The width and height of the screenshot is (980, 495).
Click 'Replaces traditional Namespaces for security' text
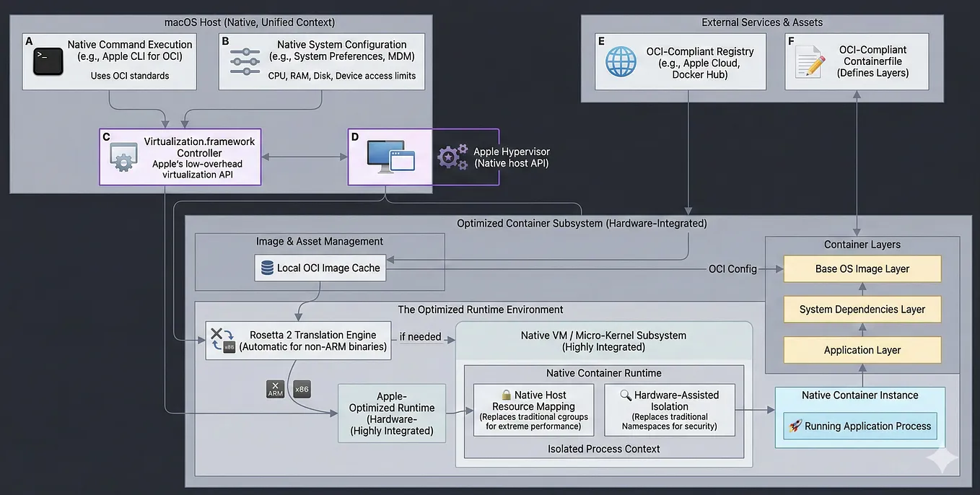point(670,421)
